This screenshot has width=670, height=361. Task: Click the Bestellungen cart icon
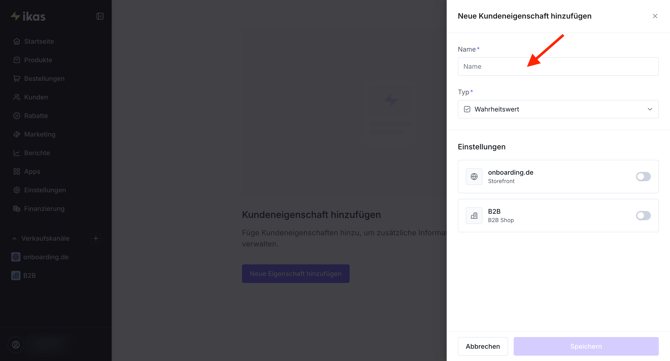[17, 79]
